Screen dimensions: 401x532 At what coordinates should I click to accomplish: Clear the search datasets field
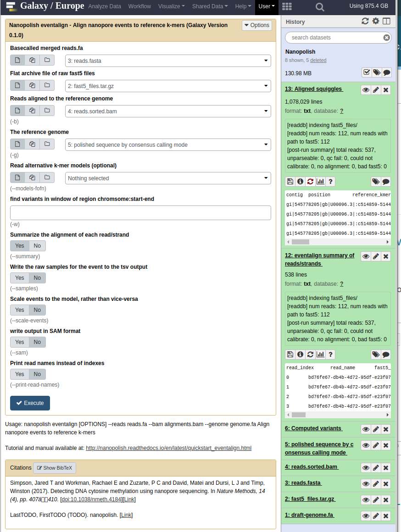(x=386, y=38)
